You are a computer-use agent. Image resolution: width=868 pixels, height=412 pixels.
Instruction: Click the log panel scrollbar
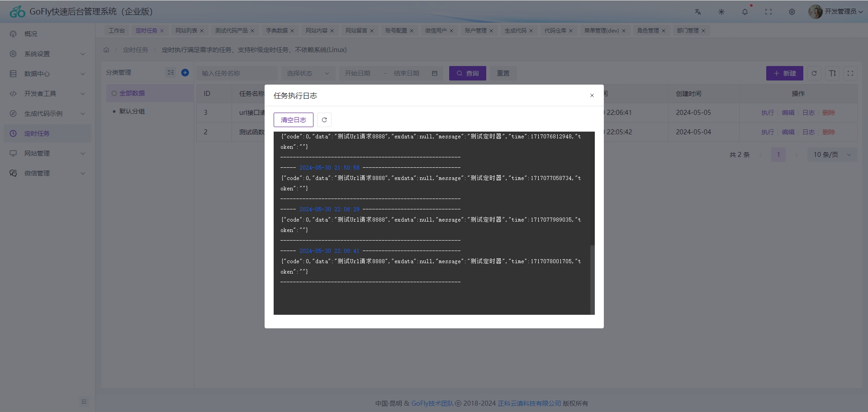[592, 279]
